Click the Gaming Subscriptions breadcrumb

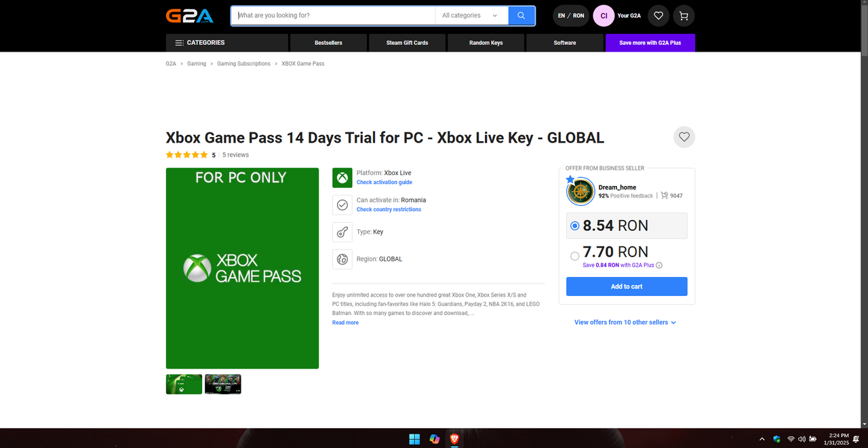tap(243, 64)
